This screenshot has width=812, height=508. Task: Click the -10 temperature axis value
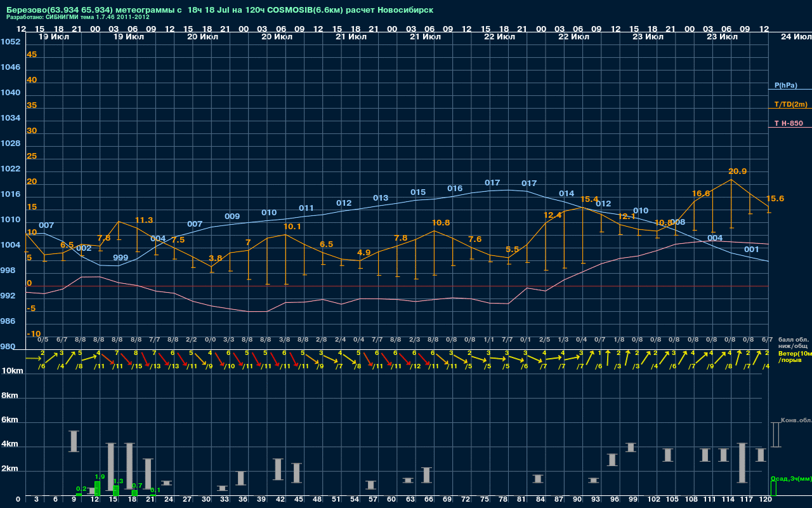pyautogui.click(x=34, y=334)
